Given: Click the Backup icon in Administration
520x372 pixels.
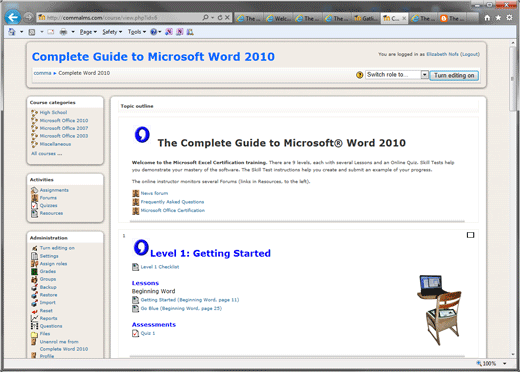Looking at the screenshot, I should coord(34,287).
